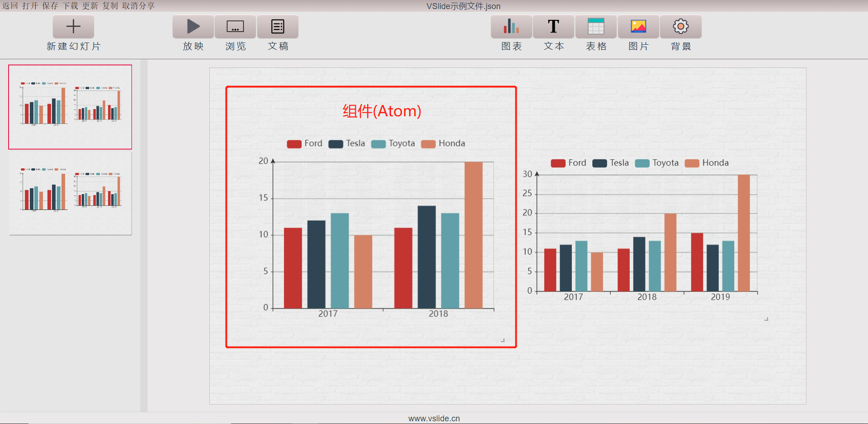Open background settings gear icon
Image resolution: width=868 pixels, height=424 pixels.
(x=681, y=27)
